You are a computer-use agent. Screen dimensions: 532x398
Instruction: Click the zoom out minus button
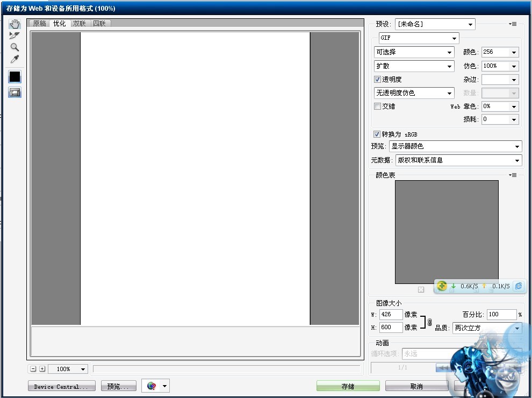33,368
